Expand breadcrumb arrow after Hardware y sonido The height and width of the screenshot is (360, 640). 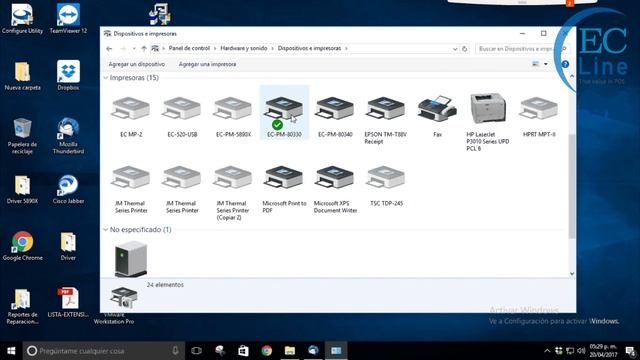(273, 48)
